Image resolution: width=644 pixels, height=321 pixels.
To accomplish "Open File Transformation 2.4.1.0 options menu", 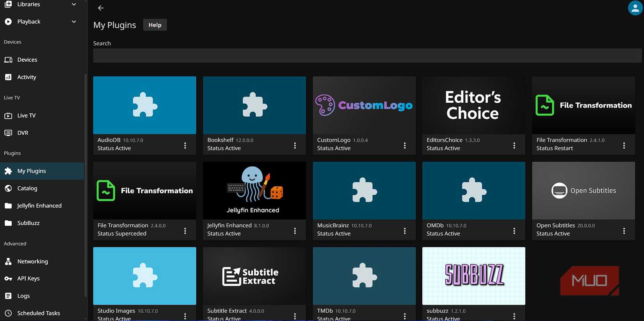I will point(624,145).
